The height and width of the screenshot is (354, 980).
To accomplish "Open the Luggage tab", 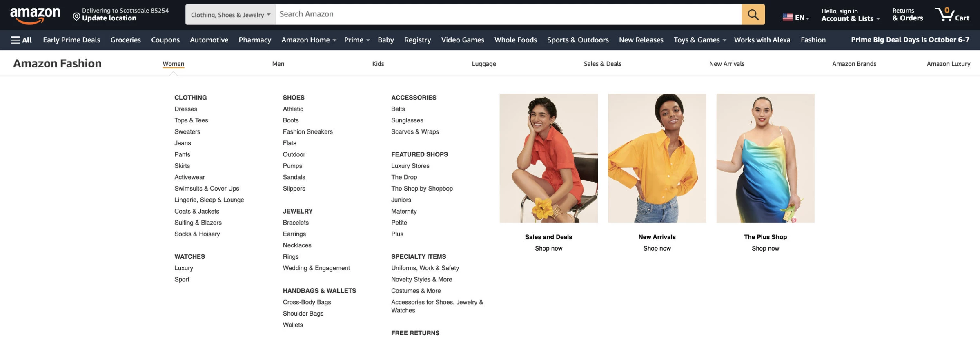I will 484,64.
